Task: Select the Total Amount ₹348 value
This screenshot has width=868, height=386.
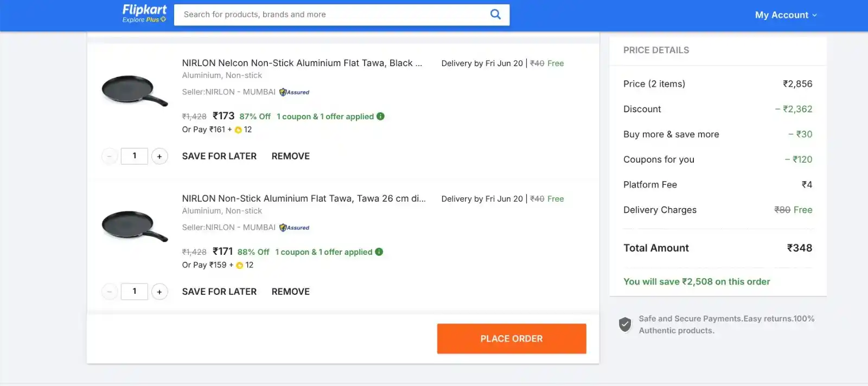Action: tap(800, 248)
